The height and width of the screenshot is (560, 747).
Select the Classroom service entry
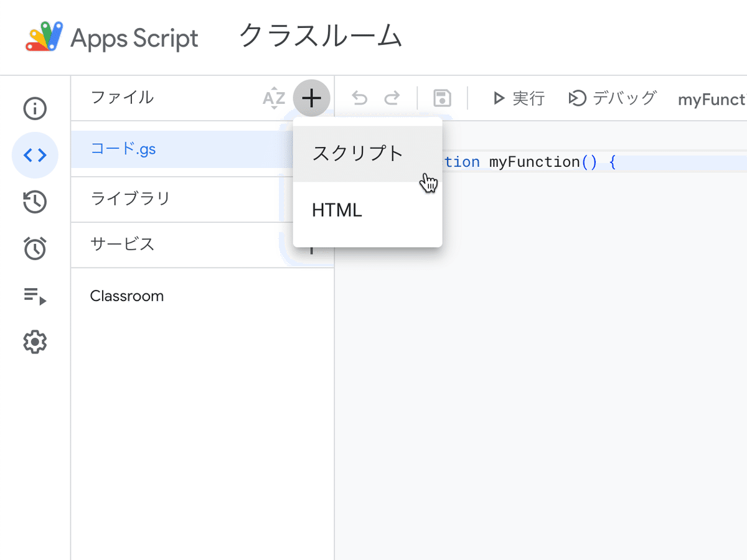127,296
